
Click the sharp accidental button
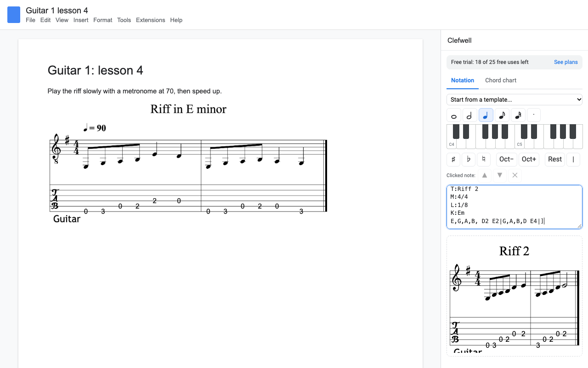(453, 159)
